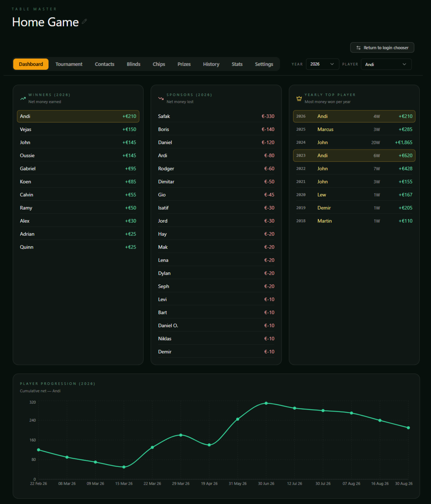Image resolution: width=431 pixels, height=504 pixels.
Task: Click the 19 Apr 26 chart data point
Action: 209,445
